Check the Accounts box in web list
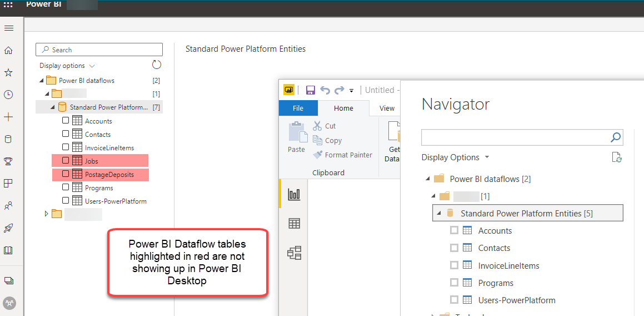644x316 pixels. coord(66,121)
